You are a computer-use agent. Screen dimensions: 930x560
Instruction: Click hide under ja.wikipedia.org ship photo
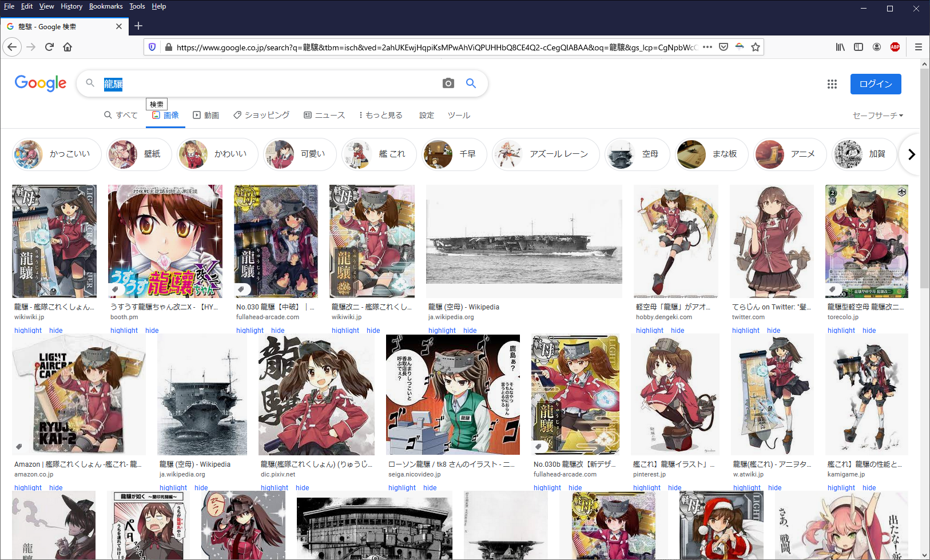470,331
